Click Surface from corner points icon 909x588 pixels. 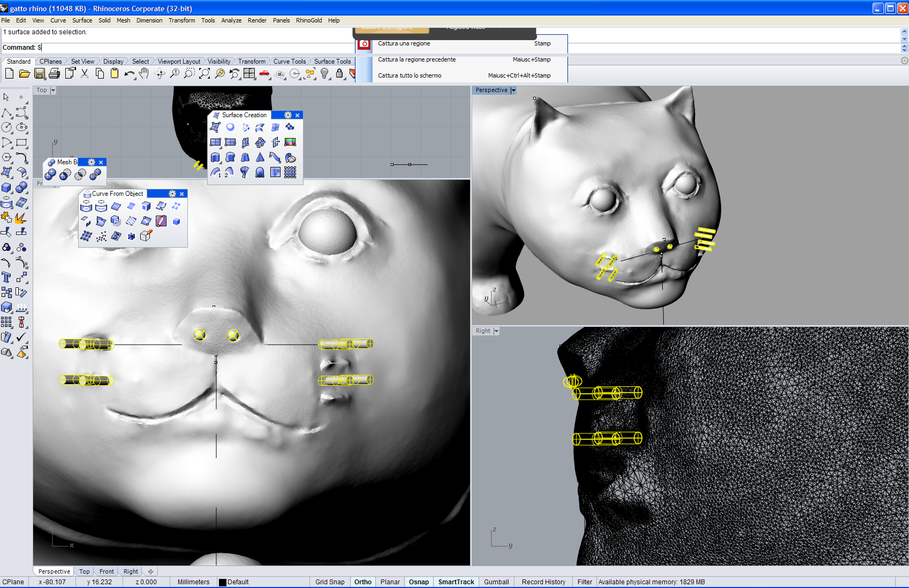(215, 127)
